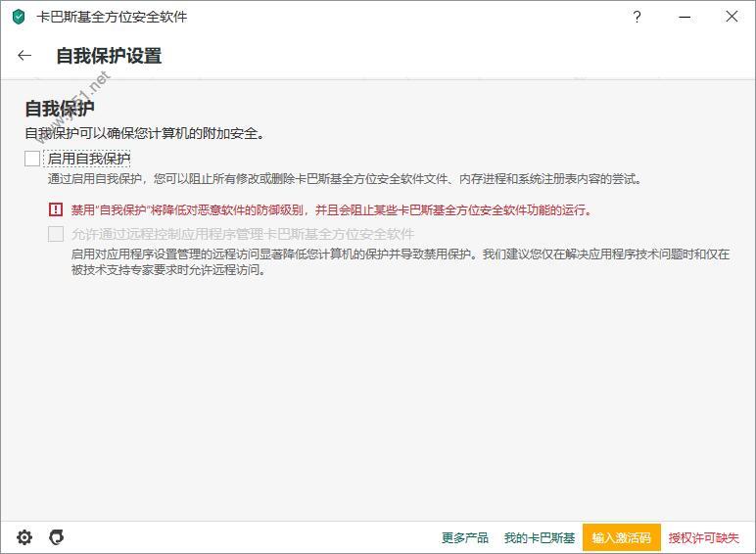Screen dimensions: 756x554
Task: Click the remote access note starting 启用对应用程序设置管理
Action: (401, 261)
